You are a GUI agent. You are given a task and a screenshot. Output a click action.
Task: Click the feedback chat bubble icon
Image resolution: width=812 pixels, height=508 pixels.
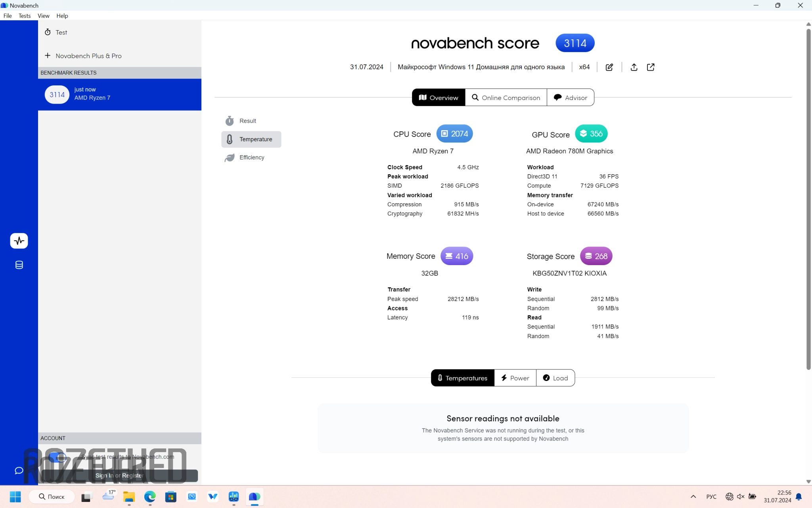(x=19, y=470)
